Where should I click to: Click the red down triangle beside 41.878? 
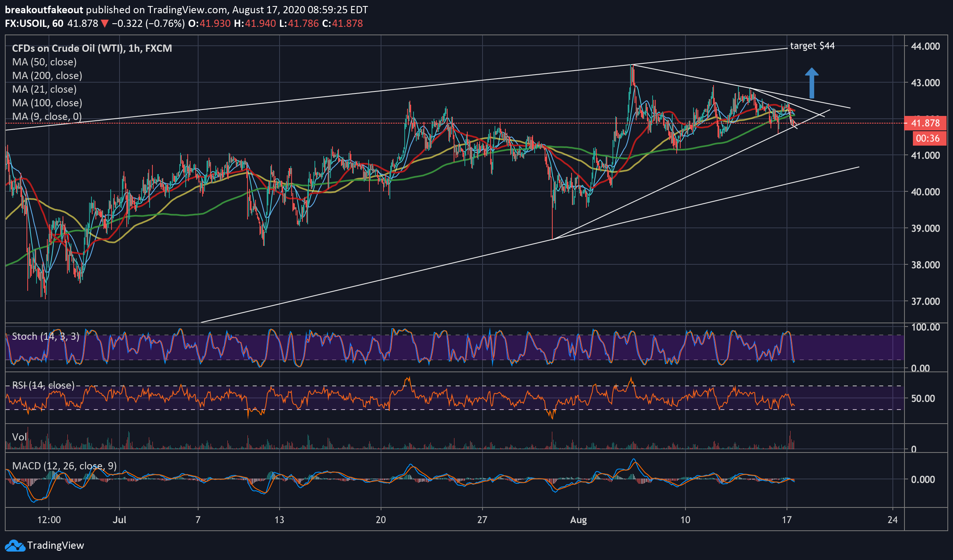pyautogui.click(x=105, y=24)
